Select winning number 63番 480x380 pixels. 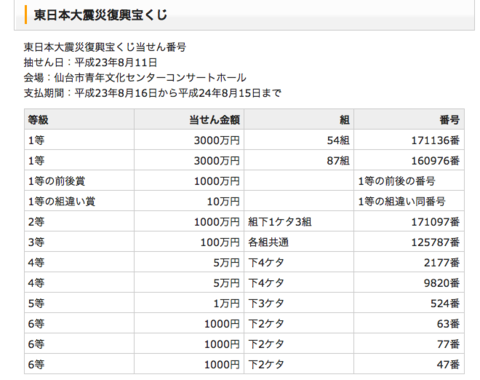[x=448, y=324]
